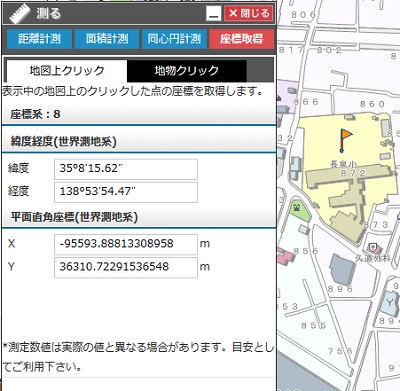
Task: Collapse the 平面直角座標(世界測地系) section
Action: 139,217
